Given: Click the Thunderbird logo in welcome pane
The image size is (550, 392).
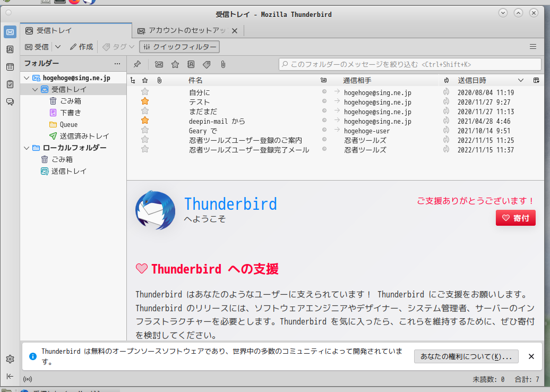Looking at the screenshot, I should [155, 210].
